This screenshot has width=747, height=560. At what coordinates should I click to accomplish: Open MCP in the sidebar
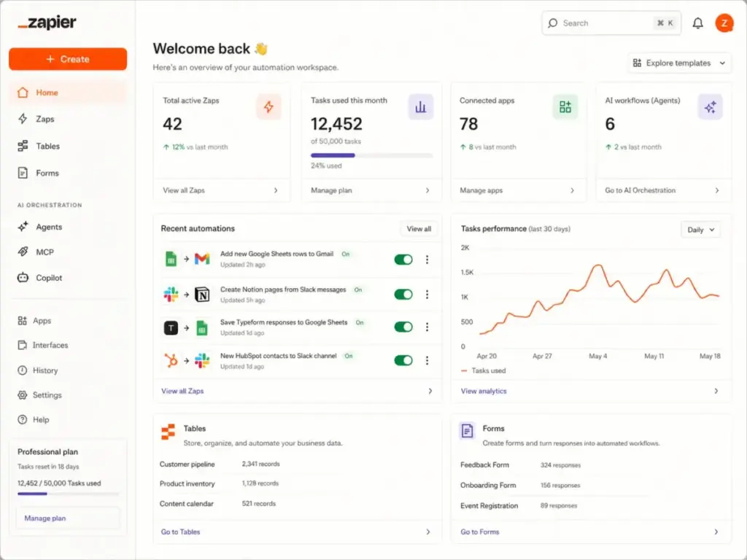coord(68,252)
